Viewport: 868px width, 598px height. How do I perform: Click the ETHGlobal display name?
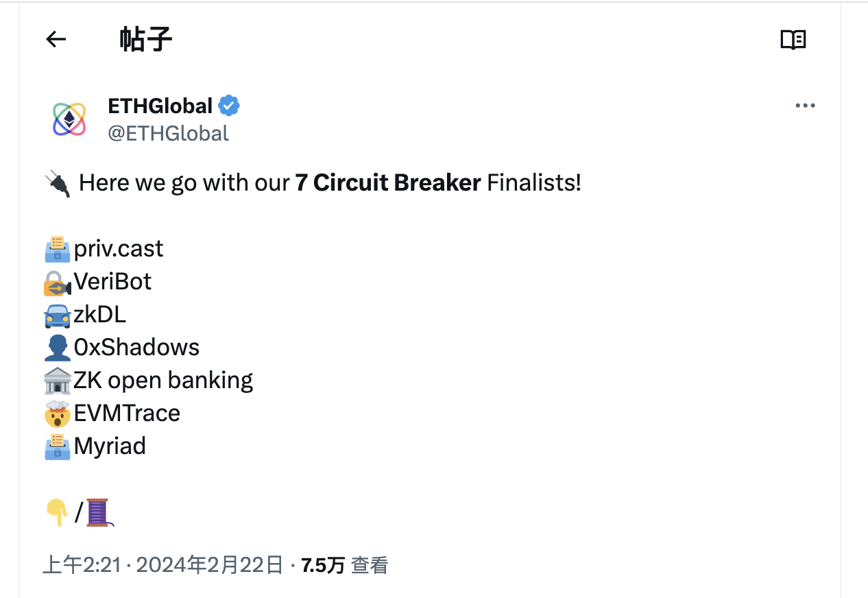(x=162, y=105)
